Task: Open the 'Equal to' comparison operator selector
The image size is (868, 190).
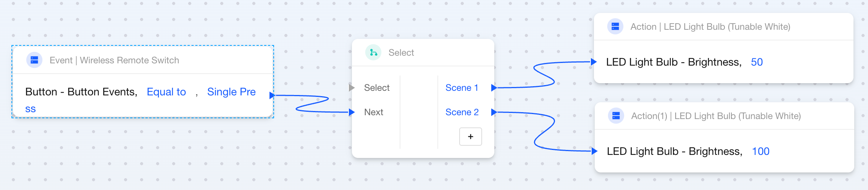Action: coord(166,92)
